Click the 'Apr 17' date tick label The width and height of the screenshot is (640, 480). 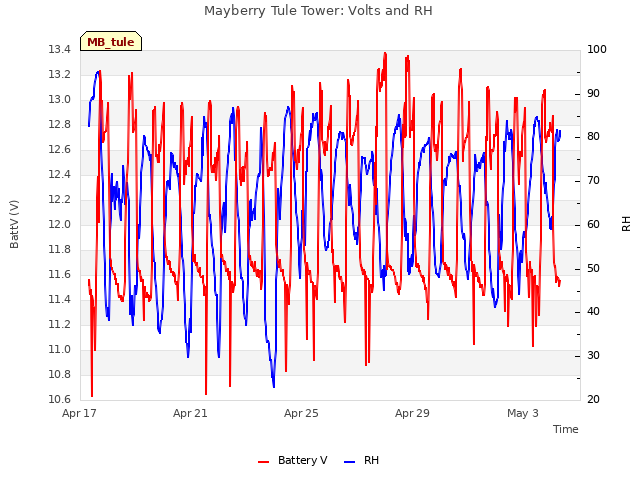[x=79, y=413]
